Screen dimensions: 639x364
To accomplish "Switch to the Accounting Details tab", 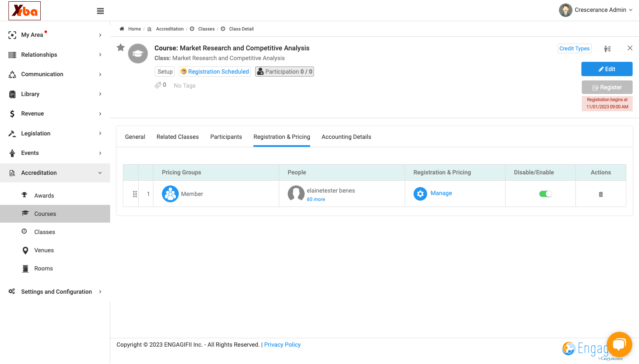I will click(346, 137).
